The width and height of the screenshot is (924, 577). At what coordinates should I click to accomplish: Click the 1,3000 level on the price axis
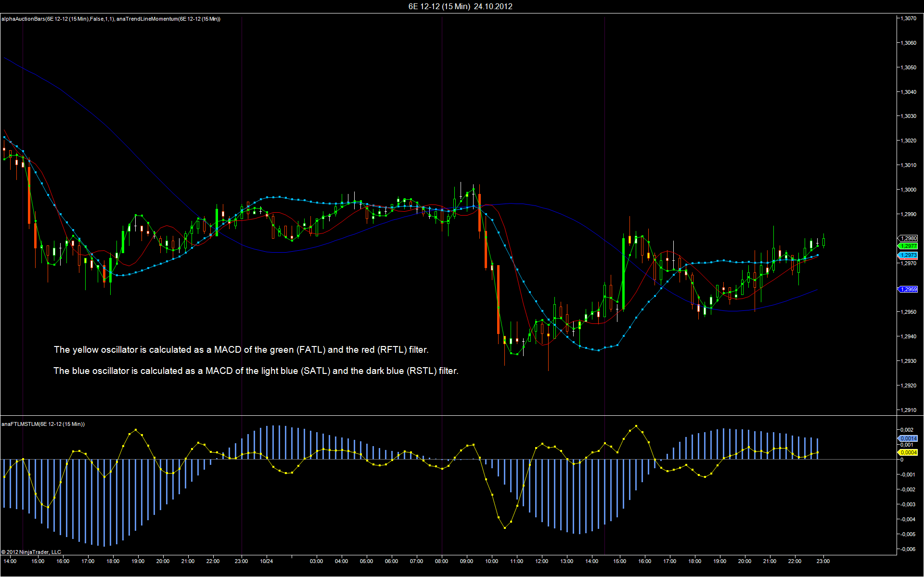(x=909, y=190)
